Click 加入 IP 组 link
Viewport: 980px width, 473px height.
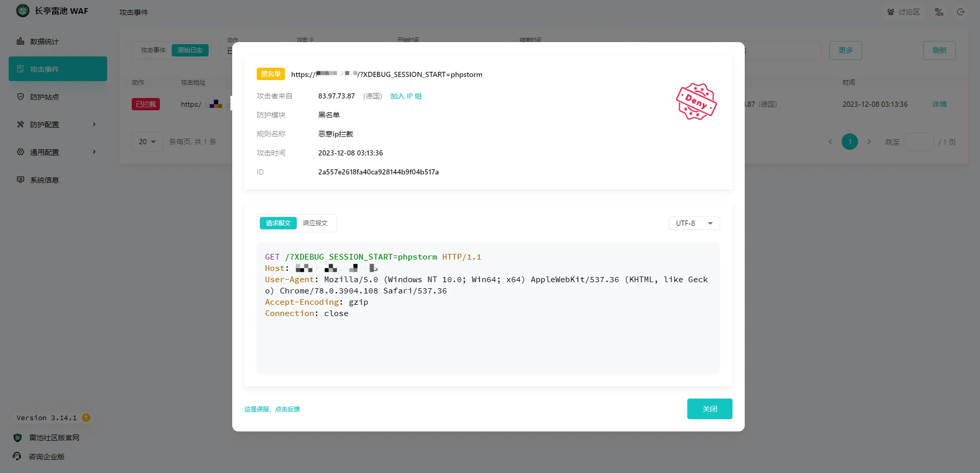pyautogui.click(x=406, y=96)
